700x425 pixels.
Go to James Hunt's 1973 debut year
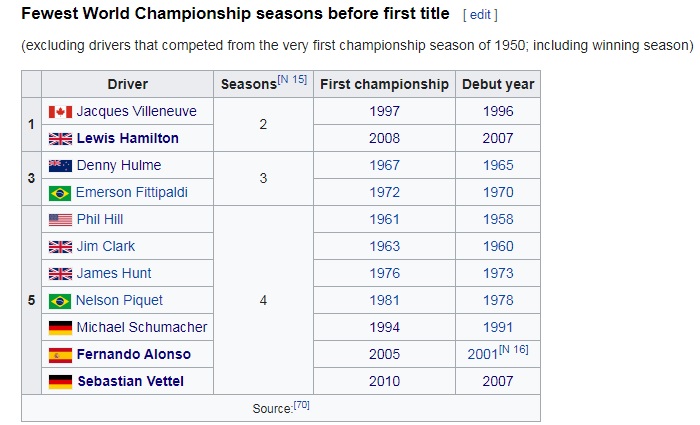coord(497,273)
